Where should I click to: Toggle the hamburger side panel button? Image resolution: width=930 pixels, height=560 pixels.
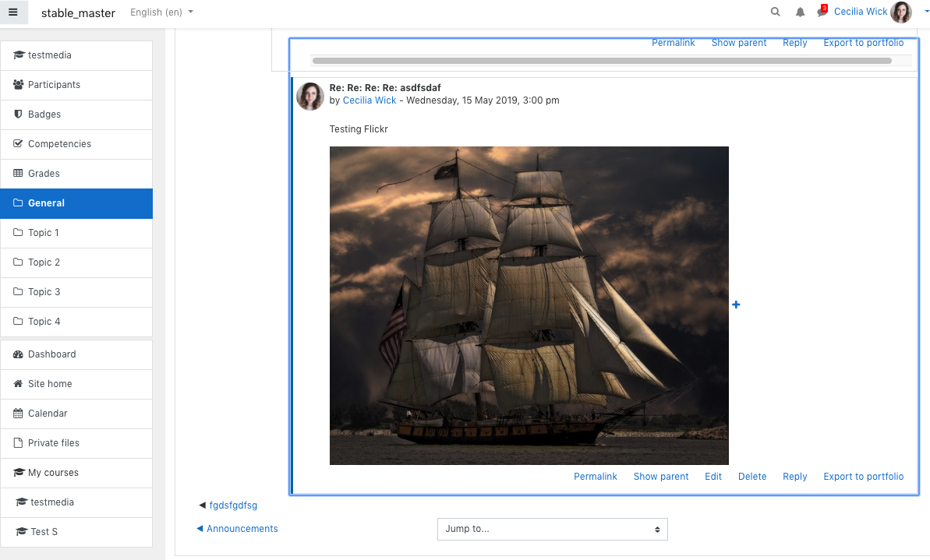pyautogui.click(x=13, y=12)
